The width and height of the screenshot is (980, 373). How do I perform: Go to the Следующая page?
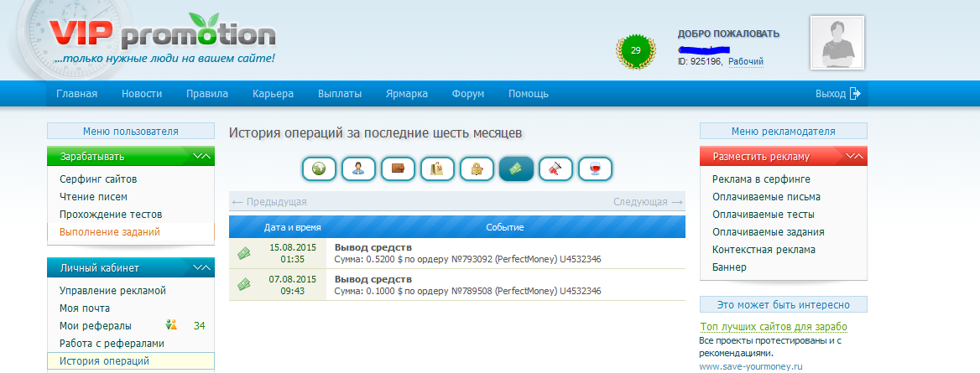coord(648,202)
